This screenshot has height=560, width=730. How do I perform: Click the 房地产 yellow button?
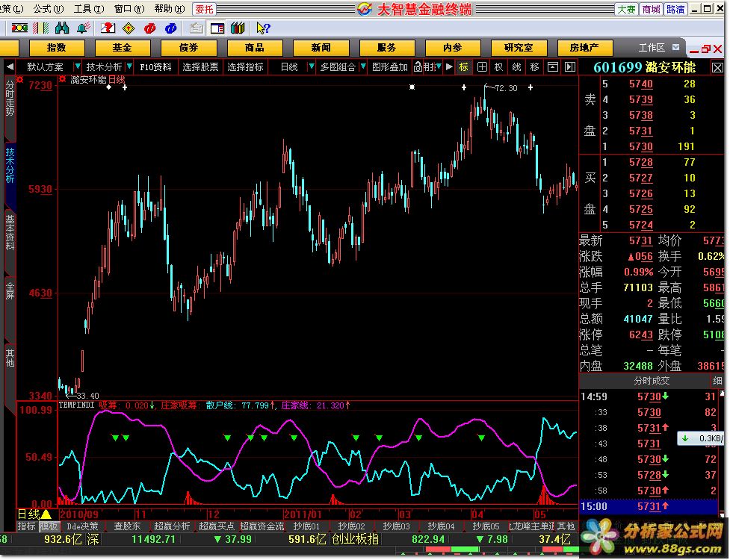[585, 48]
